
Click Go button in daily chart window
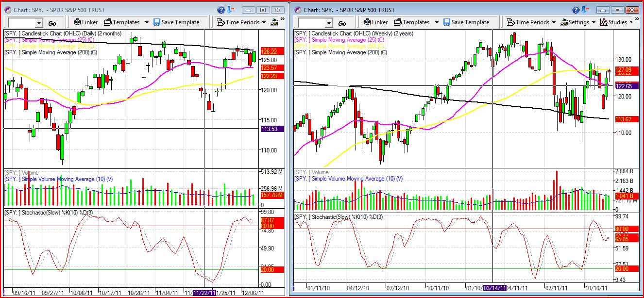[x=52, y=23]
